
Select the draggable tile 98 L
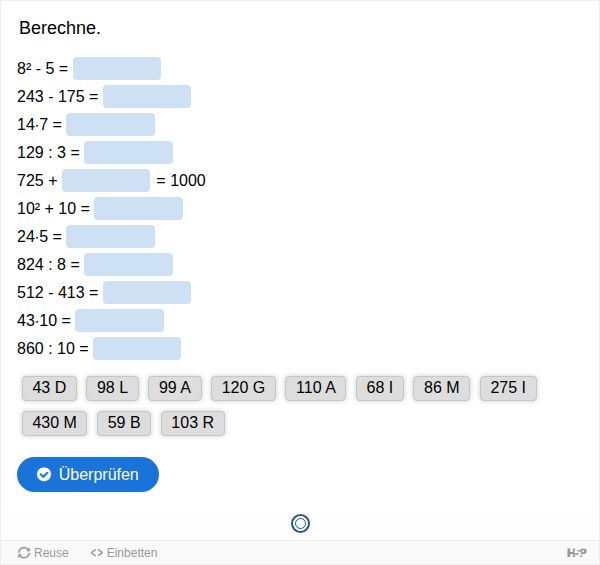[112, 388]
